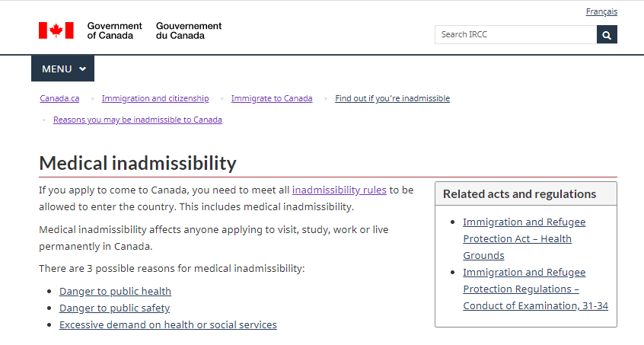This screenshot has height=345, width=644.
Task: Expand the MENU dropdown
Action: point(62,69)
